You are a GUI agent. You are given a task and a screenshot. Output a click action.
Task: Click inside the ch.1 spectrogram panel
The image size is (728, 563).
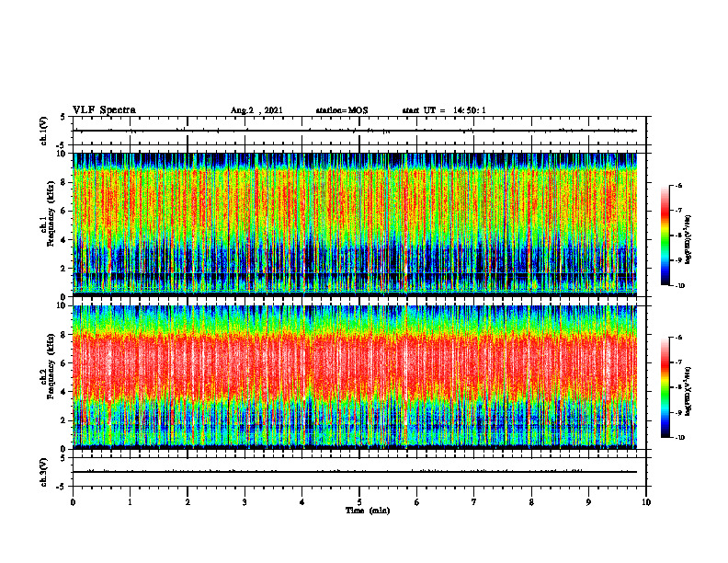coord(355,224)
